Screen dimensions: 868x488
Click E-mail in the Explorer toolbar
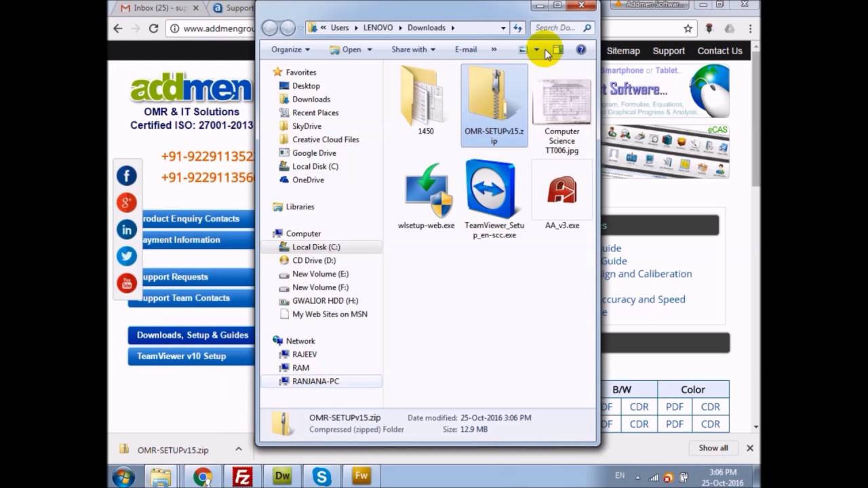click(466, 49)
